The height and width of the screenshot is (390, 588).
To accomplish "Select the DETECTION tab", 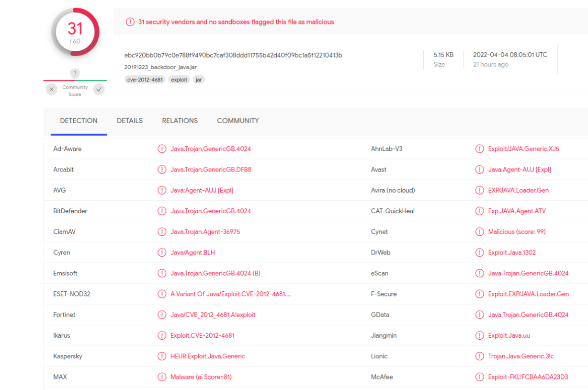I will (x=79, y=121).
